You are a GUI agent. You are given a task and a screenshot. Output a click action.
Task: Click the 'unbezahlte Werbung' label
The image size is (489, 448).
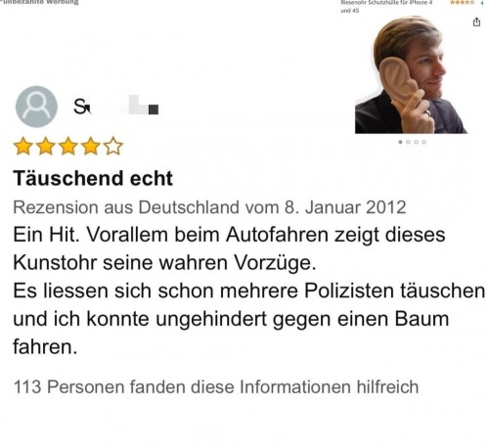[x=39, y=2]
